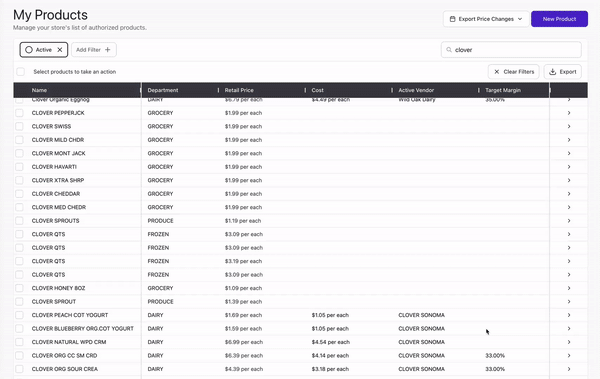The width and height of the screenshot is (600, 379).
Task: Click calendar icon on Export Price Changes
Action: 452,19
